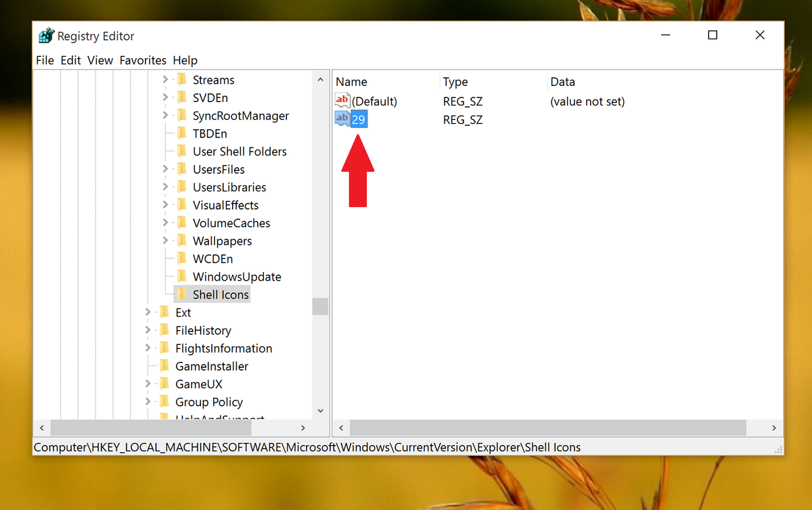This screenshot has width=812, height=510.
Task: Click the WindowsUpdate folder icon
Action: pyautogui.click(x=181, y=277)
